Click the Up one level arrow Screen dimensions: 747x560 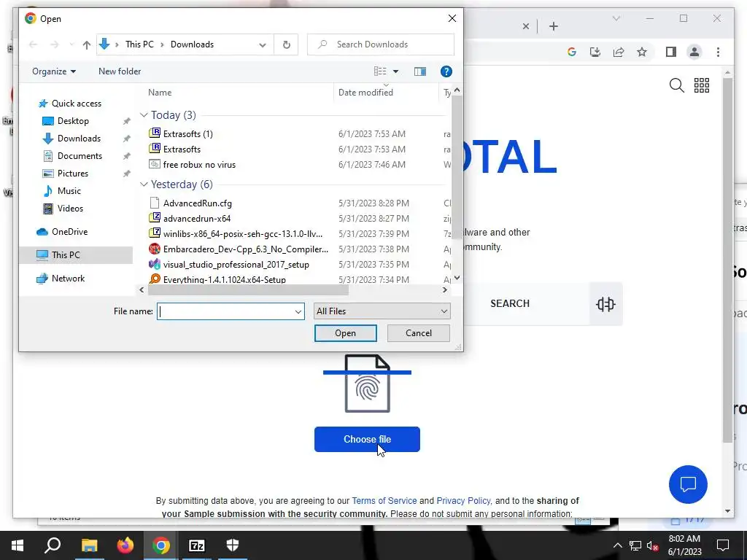click(x=86, y=44)
